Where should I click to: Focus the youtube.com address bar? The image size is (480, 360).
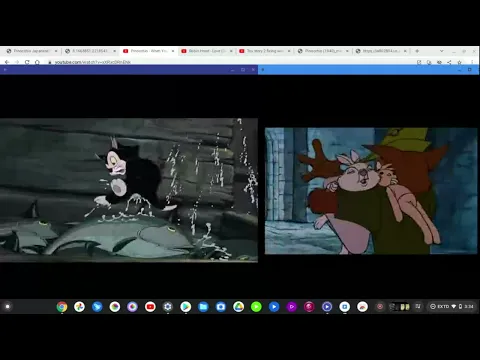(x=230, y=62)
